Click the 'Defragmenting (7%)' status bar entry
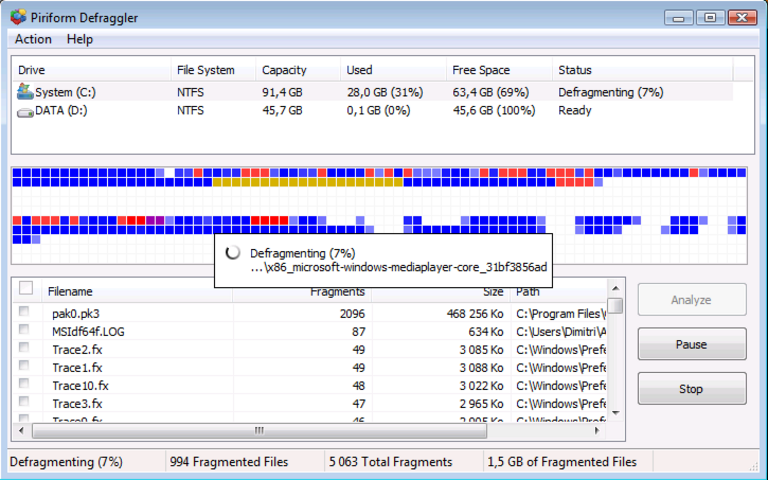The image size is (768, 480). tap(66, 462)
